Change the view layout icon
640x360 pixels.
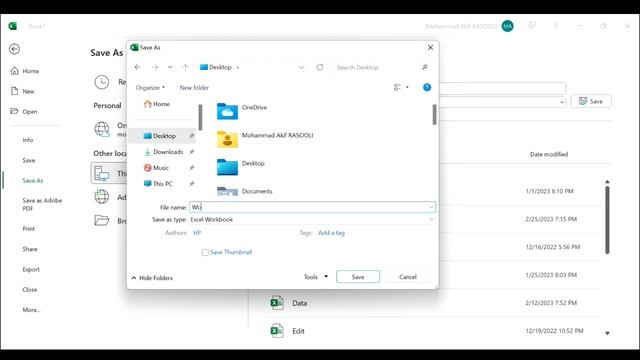[397, 87]
